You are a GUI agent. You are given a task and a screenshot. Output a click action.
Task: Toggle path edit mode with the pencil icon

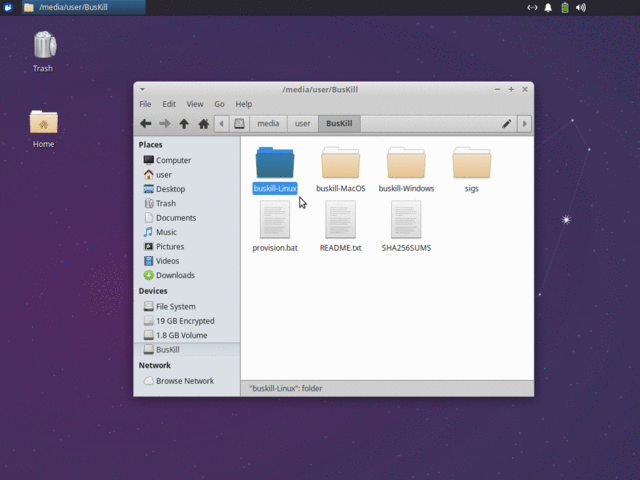(507, 123)
